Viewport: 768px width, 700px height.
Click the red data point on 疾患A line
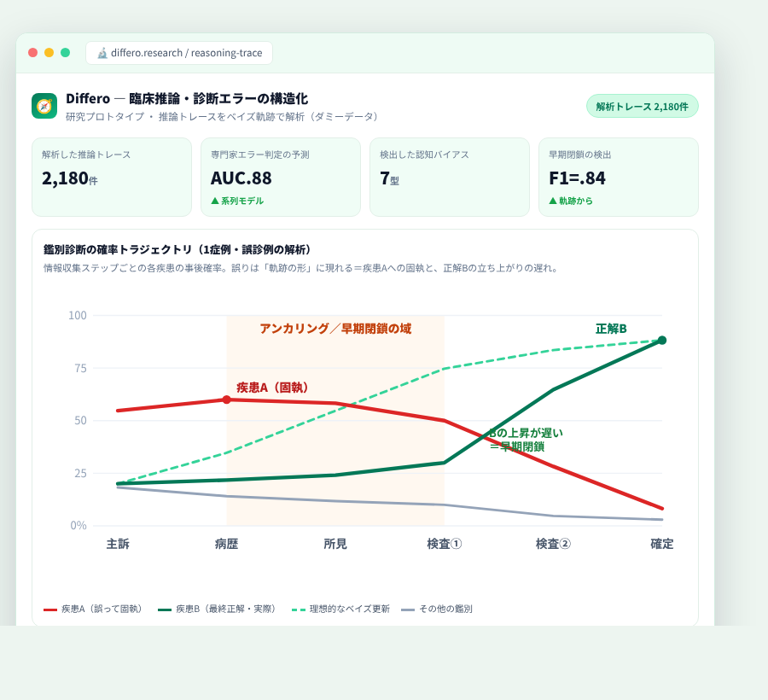tap(227, 400)
